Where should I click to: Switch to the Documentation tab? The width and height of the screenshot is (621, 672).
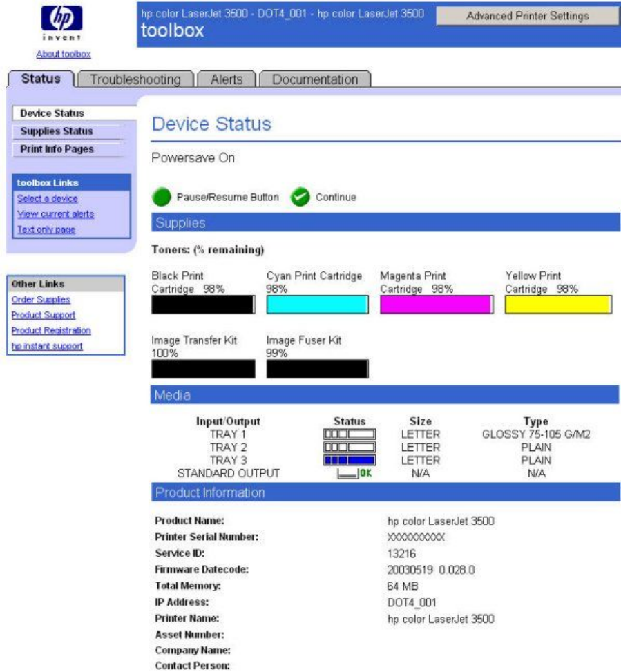click(315, 79)
